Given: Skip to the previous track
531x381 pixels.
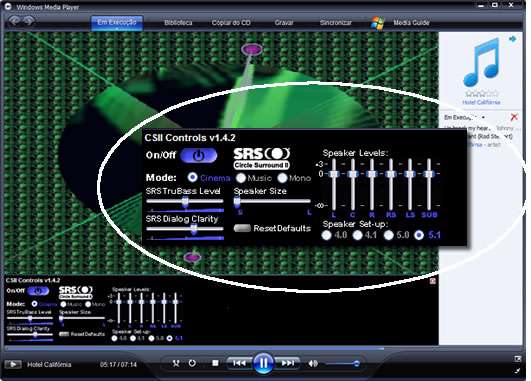Looking at the screenshot, I should tap(239, 363).
